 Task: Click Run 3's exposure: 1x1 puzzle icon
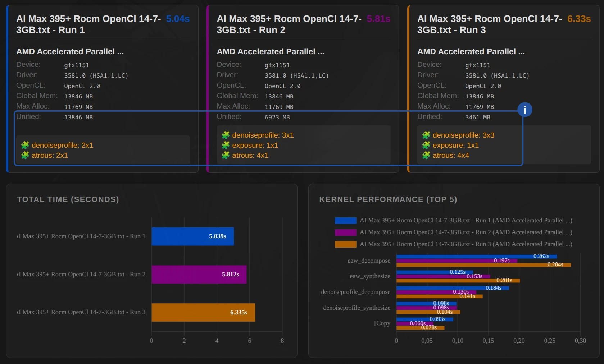(x=426, y=145)
